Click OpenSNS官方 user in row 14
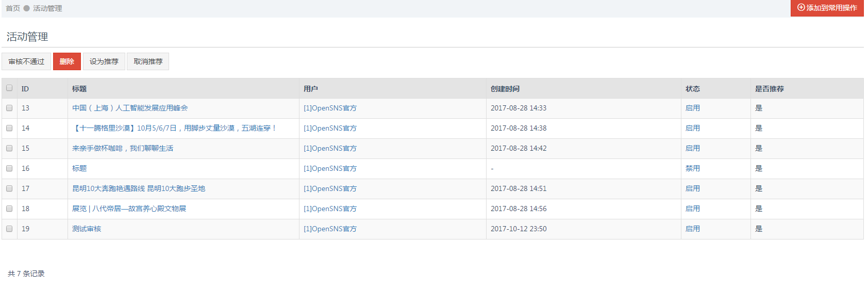The height and width of the screenshot is (287, 868). click(x=330, y=128)
